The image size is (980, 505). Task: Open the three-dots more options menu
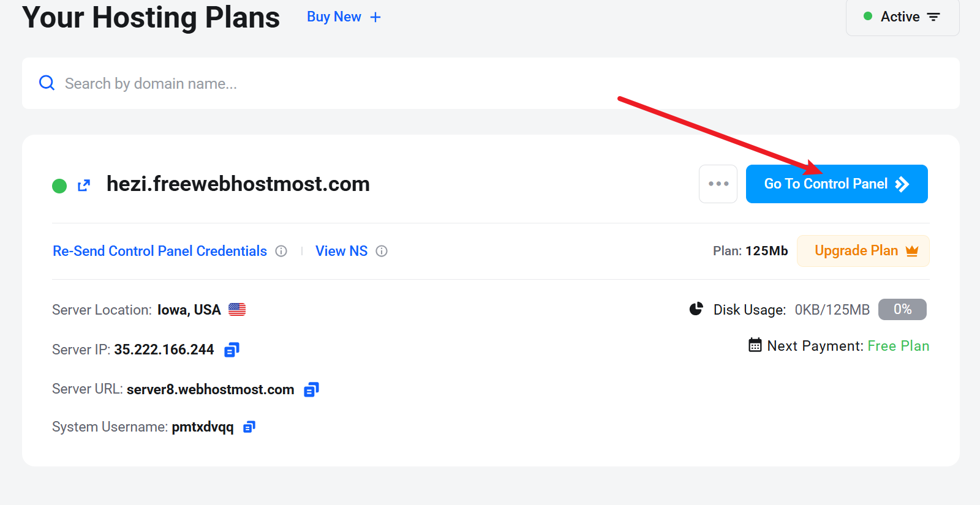tap(718, 184)
